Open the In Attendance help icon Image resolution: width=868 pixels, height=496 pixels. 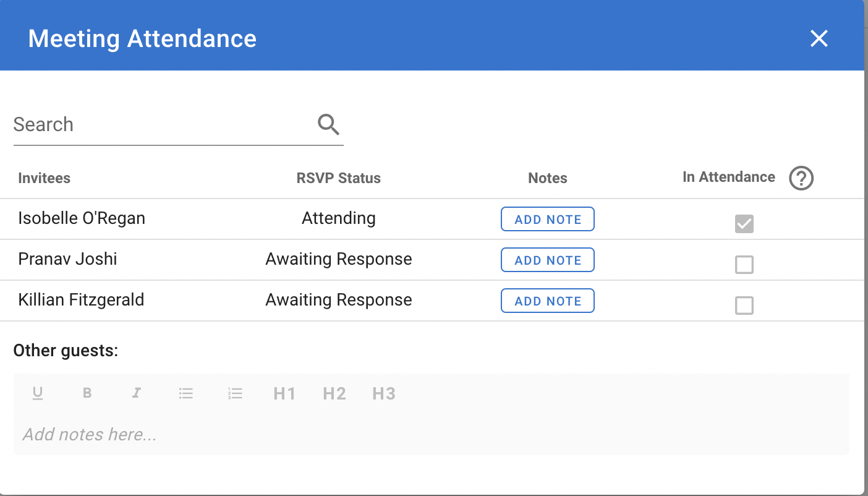tap(801, 179)
